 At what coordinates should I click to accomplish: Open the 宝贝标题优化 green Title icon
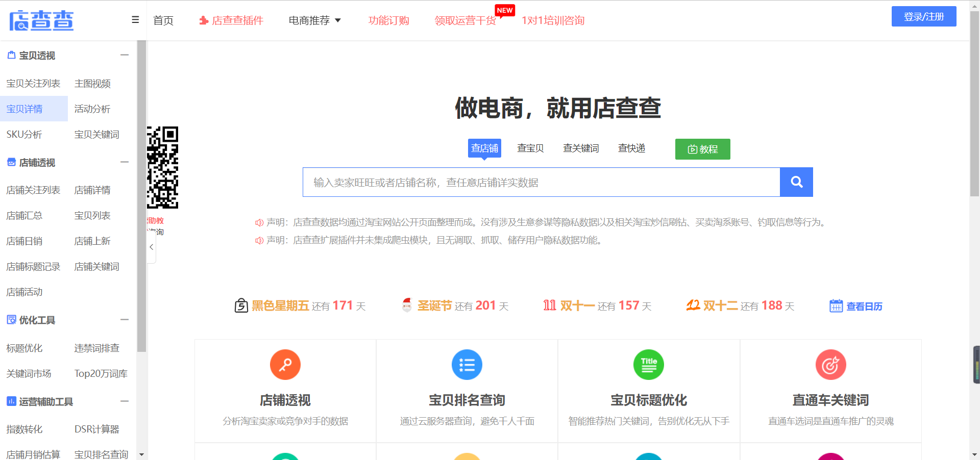point(649,365)
